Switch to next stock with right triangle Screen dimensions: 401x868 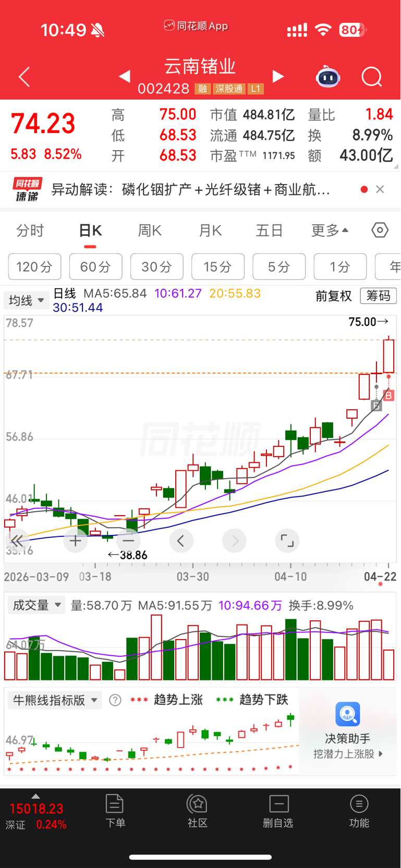coord(278,77)
